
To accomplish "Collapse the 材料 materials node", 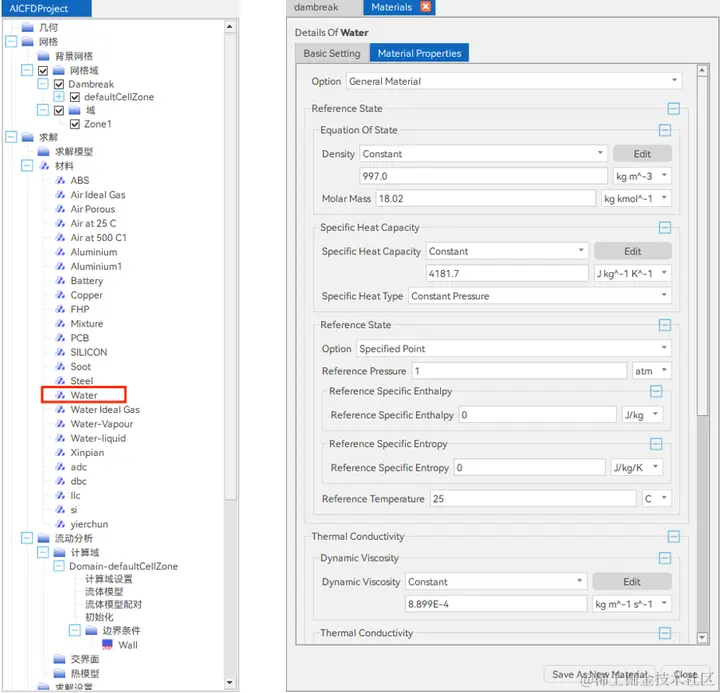I will [27, 165].
